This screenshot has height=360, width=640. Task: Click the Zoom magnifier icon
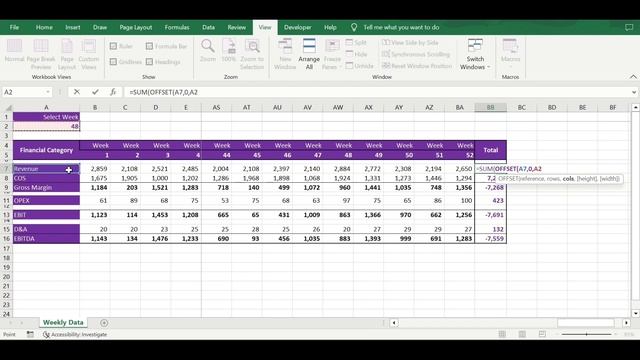pos(207,46)
